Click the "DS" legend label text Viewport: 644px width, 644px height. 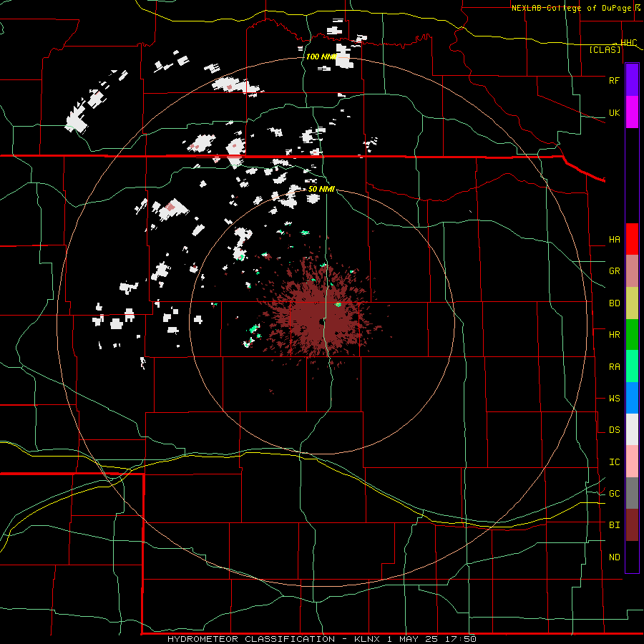[x=614, y=430]
